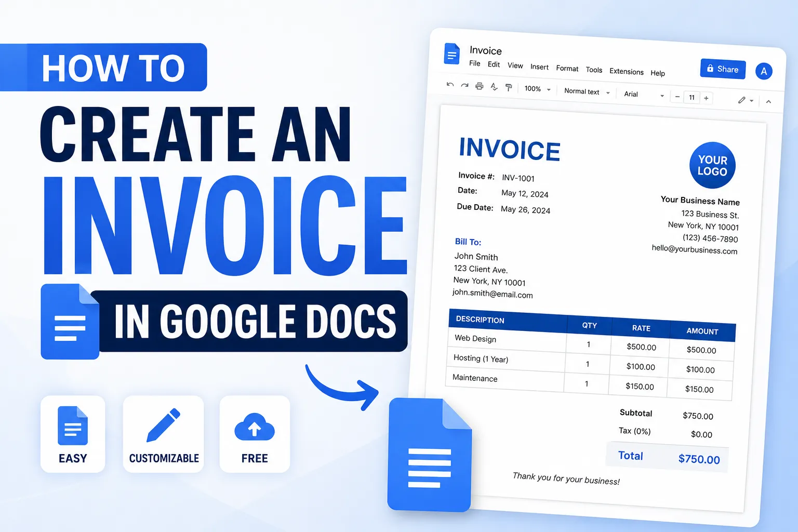This screenshot has width=798, height=532.
Task: Click the due date May 26, 2024
Action: [x=525, y=210]
